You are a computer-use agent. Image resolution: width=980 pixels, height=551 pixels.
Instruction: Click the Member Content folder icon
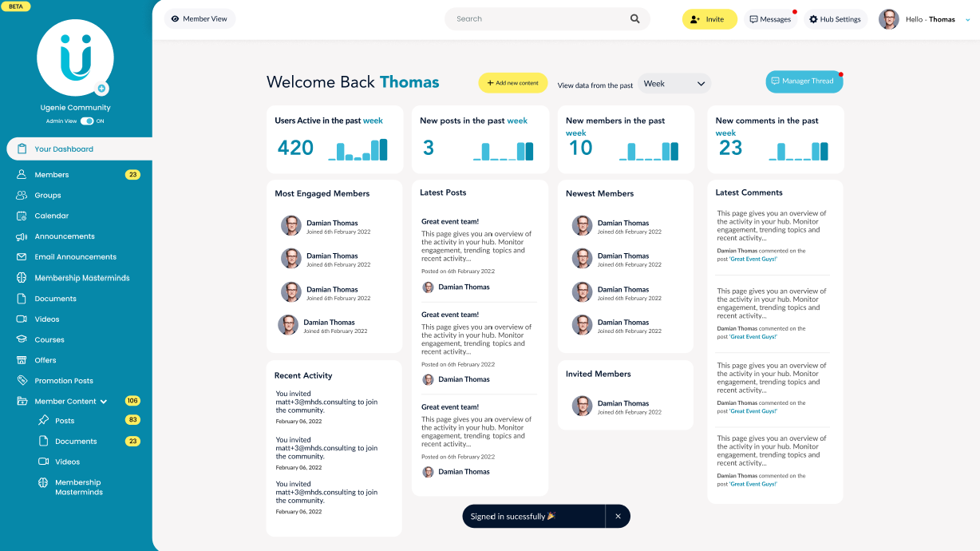[x=22, y=401]
